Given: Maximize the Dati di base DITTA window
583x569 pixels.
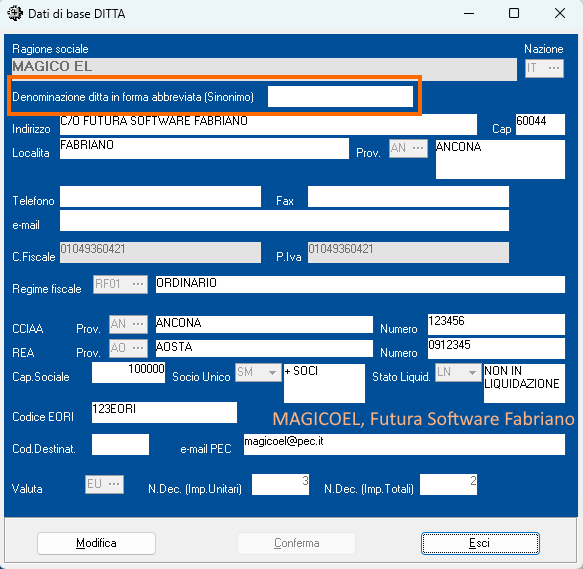Looking at the screenshot, I should click(514, 13).
